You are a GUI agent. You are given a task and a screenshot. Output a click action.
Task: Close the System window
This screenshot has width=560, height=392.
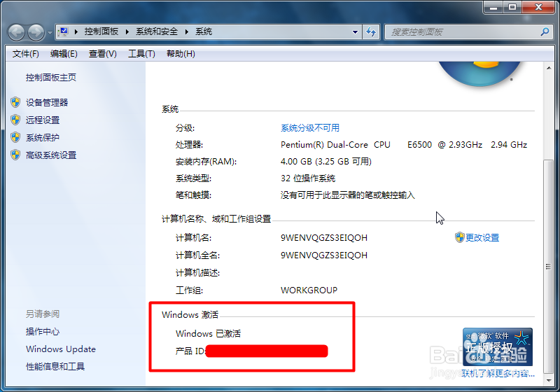pos(538,7)
